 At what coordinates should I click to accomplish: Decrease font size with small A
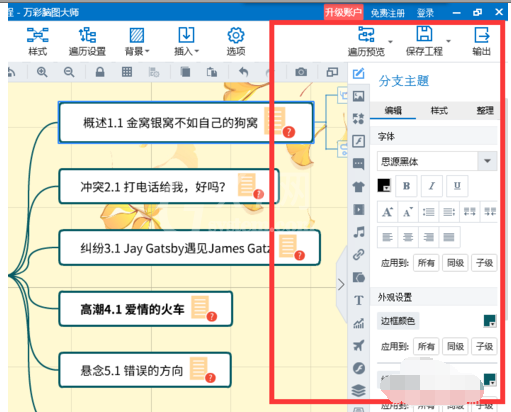click(x=408, y=212)
